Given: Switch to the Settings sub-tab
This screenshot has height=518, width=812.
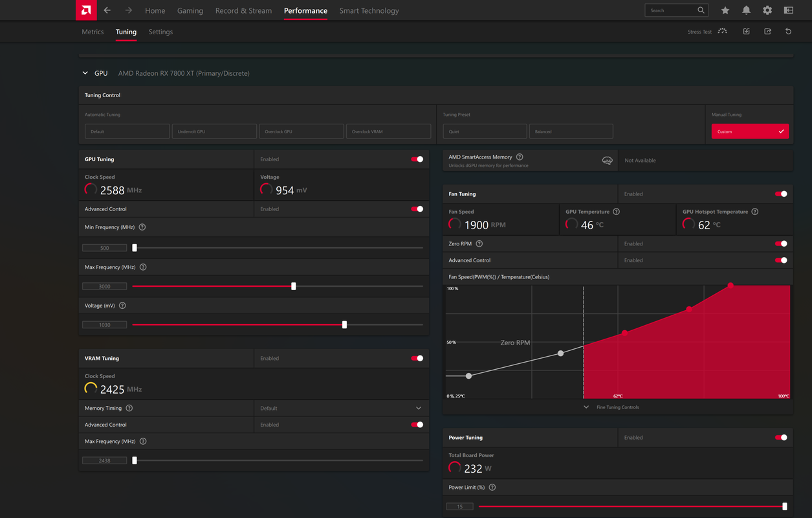Looking at the screenshot, I should tap(160, 32).
